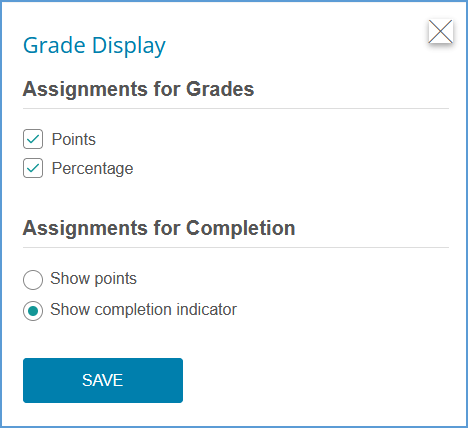
Task: Dismiss the dialog with the X icon
Action: click(x=440, y=32)
